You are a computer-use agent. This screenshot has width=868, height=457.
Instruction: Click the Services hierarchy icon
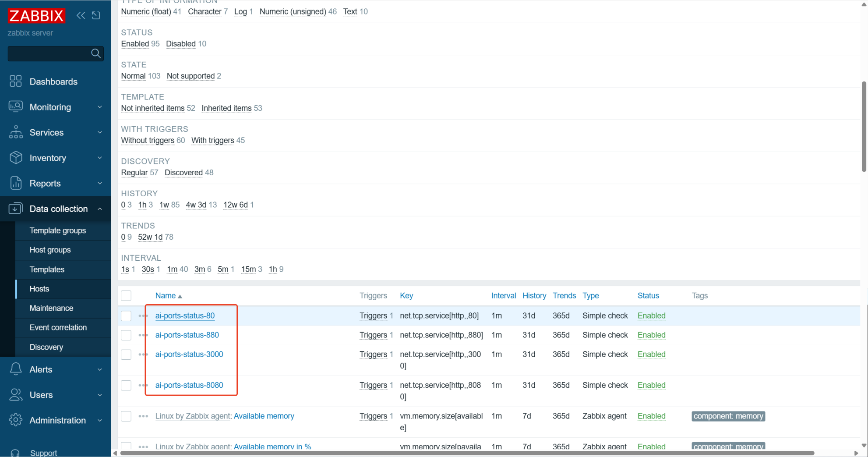(16, 132)
